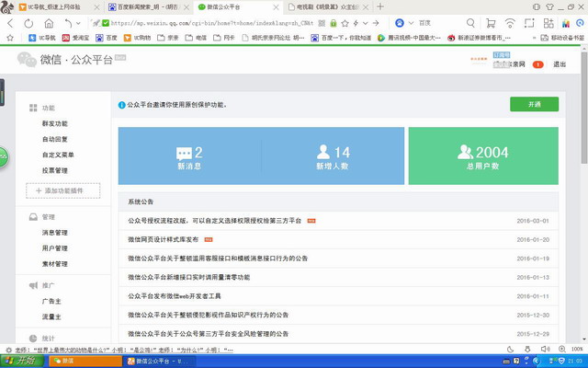Open 流量主 in the sidebar
588x368 pixels.
coord(51,316)
